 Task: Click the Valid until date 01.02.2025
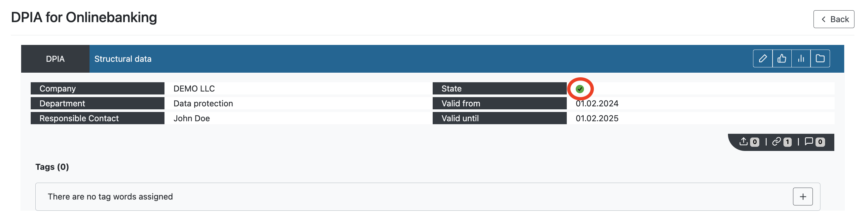(x=597, y=118)
